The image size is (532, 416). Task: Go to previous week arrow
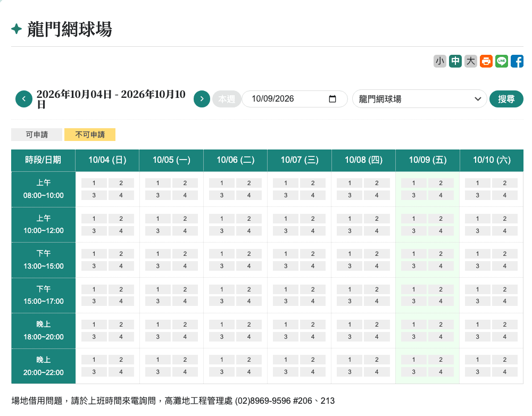click(24, 99)
